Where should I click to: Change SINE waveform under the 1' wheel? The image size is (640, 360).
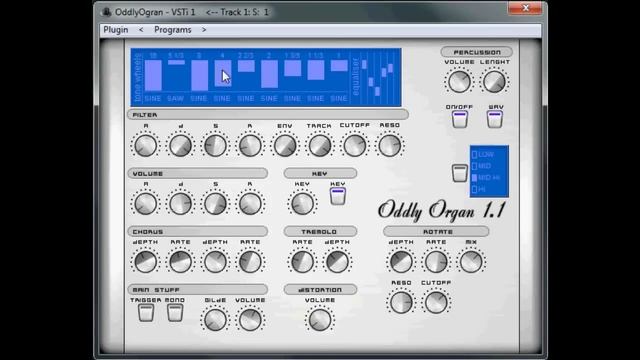coord(339,98)
